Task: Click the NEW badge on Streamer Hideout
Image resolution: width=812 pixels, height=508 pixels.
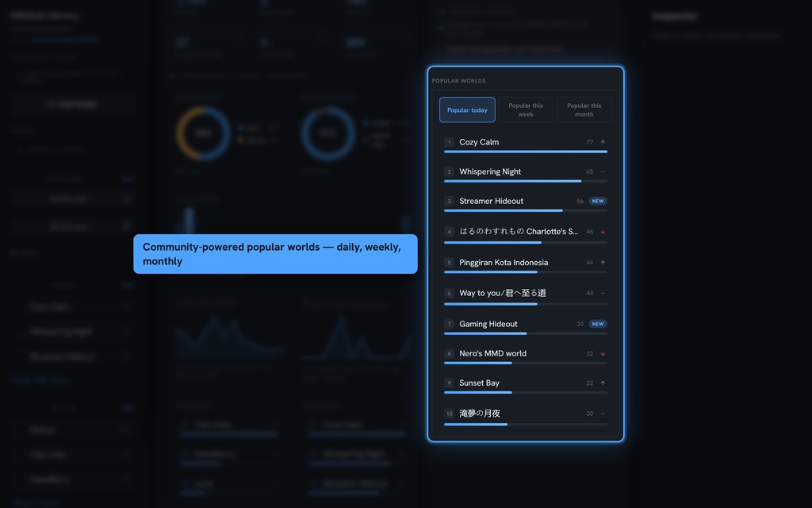Action: tap(598, 201)
